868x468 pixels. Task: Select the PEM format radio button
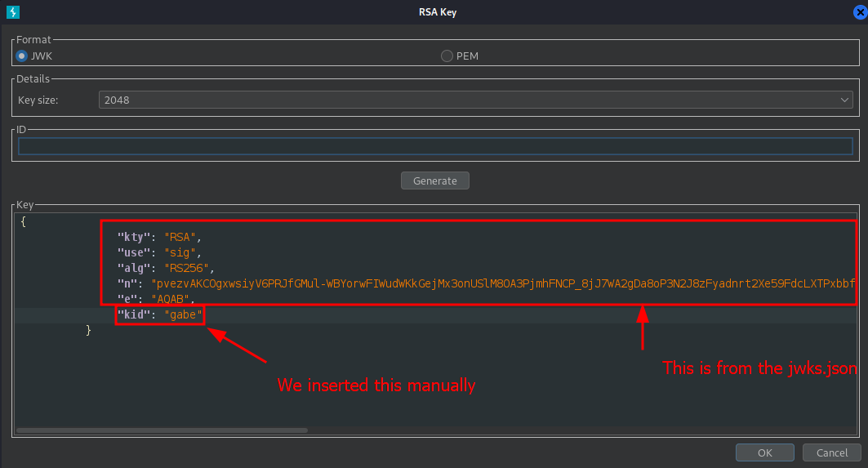pos(447,56)
